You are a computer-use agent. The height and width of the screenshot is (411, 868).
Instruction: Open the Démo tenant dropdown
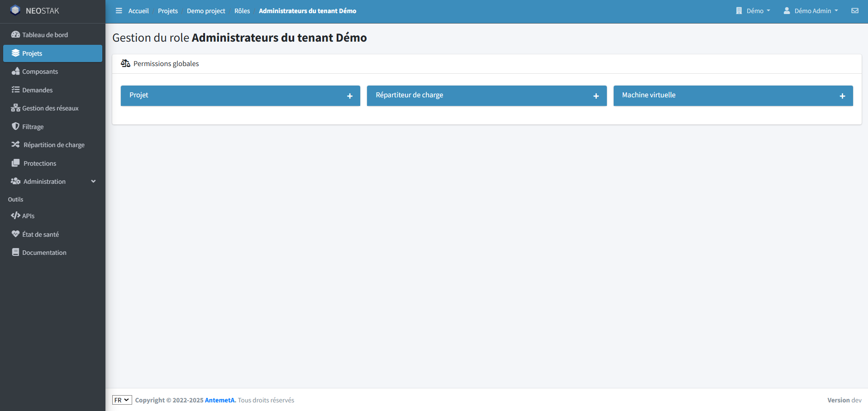(753, 11)
